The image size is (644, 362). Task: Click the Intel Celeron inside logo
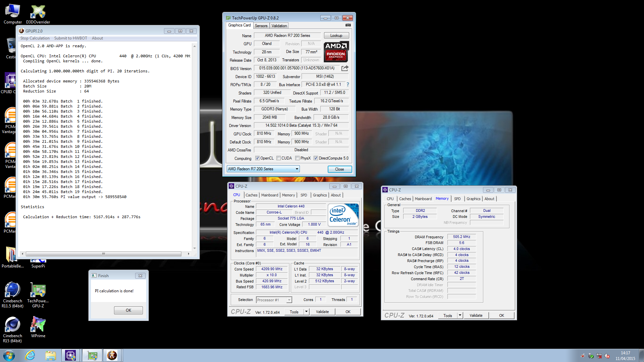point(343,215)
